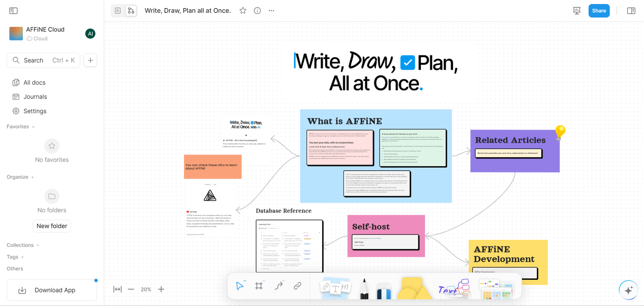The image size is (644, 306).
Task: Click the lightbulb on Related Articles frame
Action: click(x=560, y=132)
